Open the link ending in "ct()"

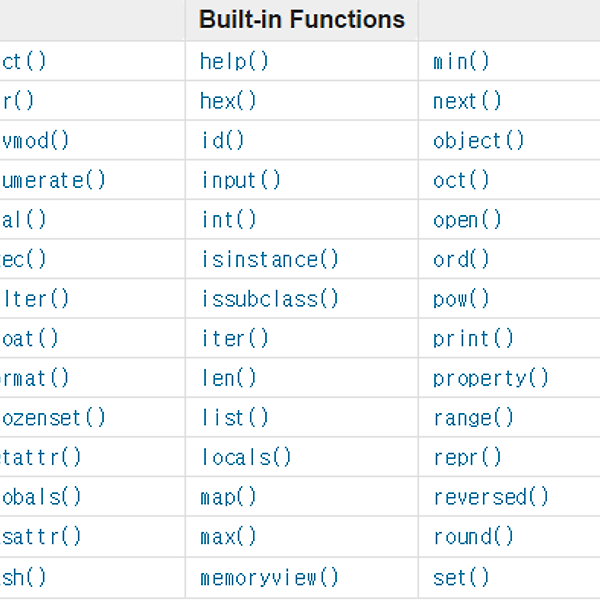click(23, 62)
